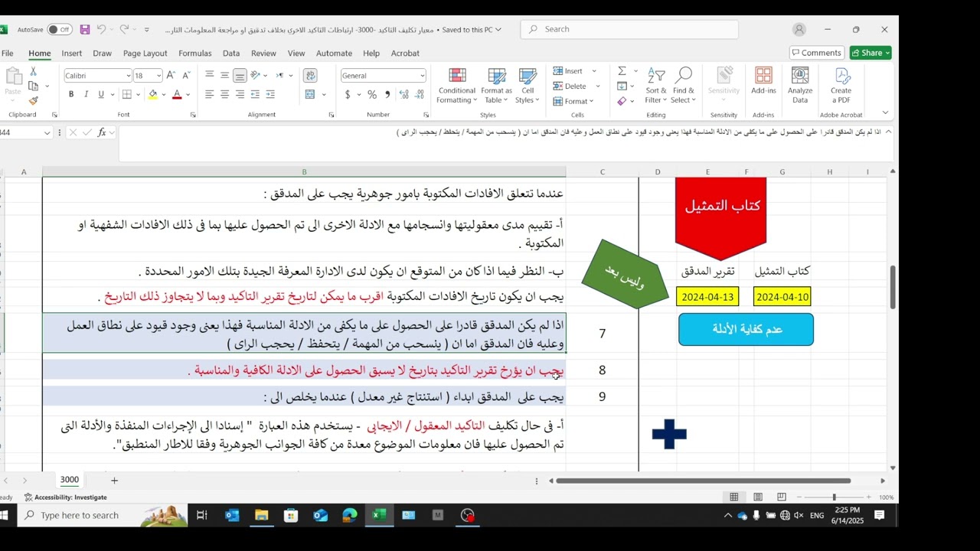The height and width of the screenshot is (551, 980).
Task: Click the Share button
Action: (x=871, y=53)
